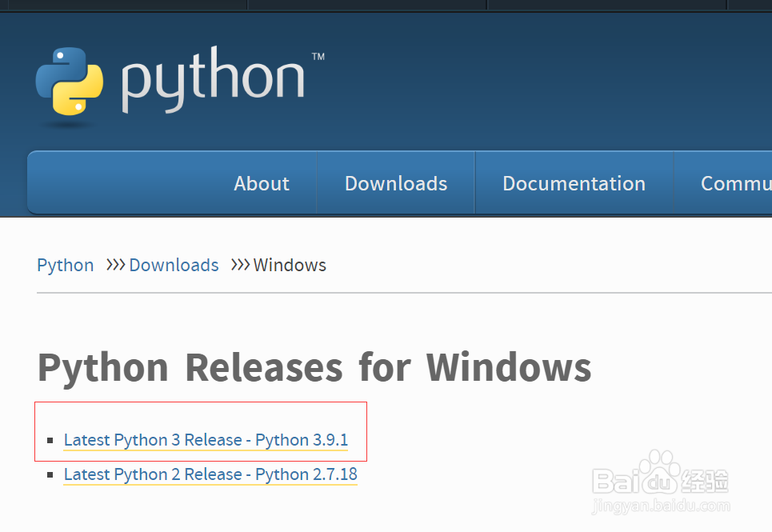
Task: Open the Downloads navigation menu
Action: point(395,183)
